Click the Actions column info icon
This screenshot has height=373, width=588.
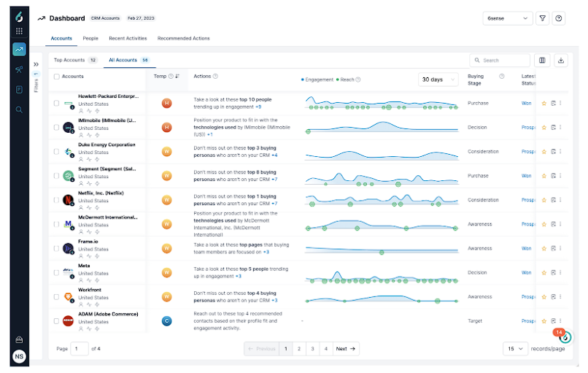(x=215, y=76)
